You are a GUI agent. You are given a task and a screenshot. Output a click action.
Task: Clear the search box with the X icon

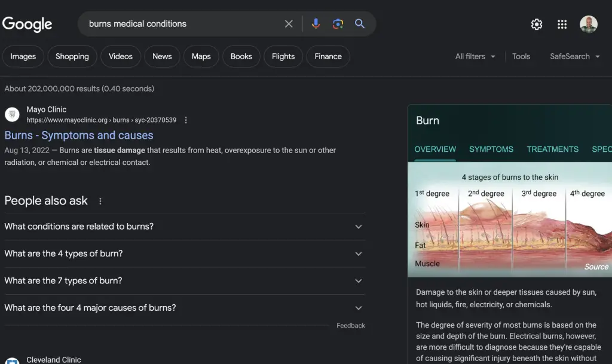[x=289, y=24]
